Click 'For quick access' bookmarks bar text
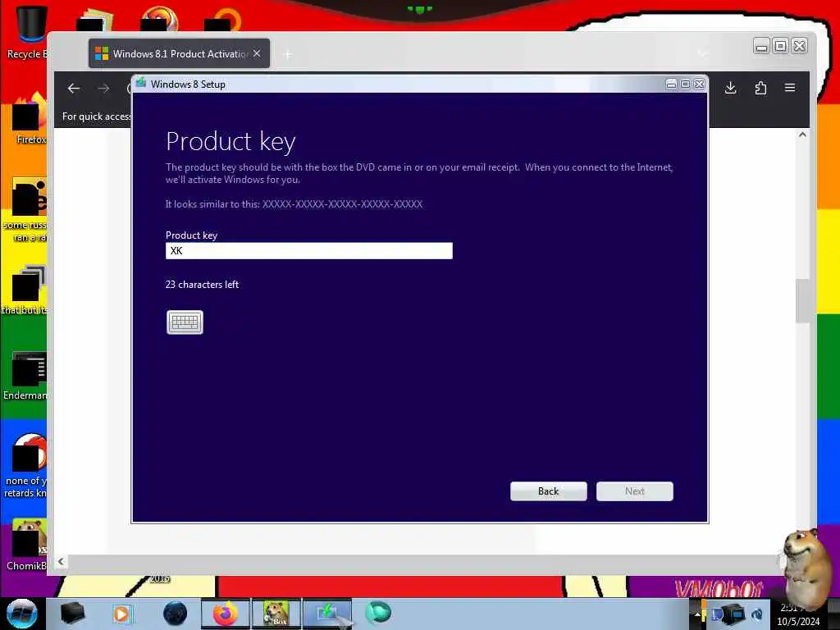 [x=97, y=116]
